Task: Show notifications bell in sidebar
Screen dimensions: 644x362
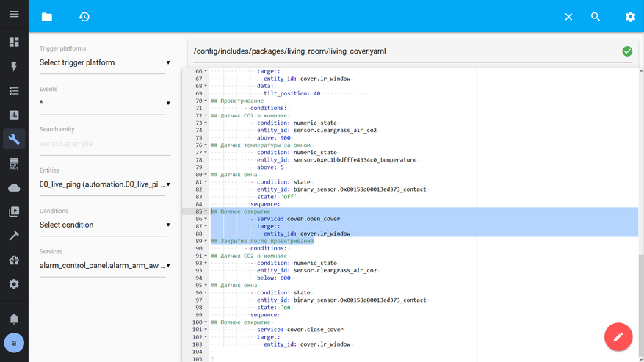Action: pyautogui.click(x=14, y=319)
